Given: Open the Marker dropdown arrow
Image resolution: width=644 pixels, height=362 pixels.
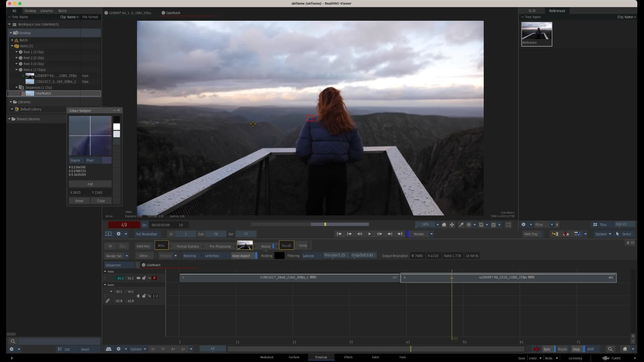Looking at the screenshot, I should pyautogui.click(x=431, y=234).
